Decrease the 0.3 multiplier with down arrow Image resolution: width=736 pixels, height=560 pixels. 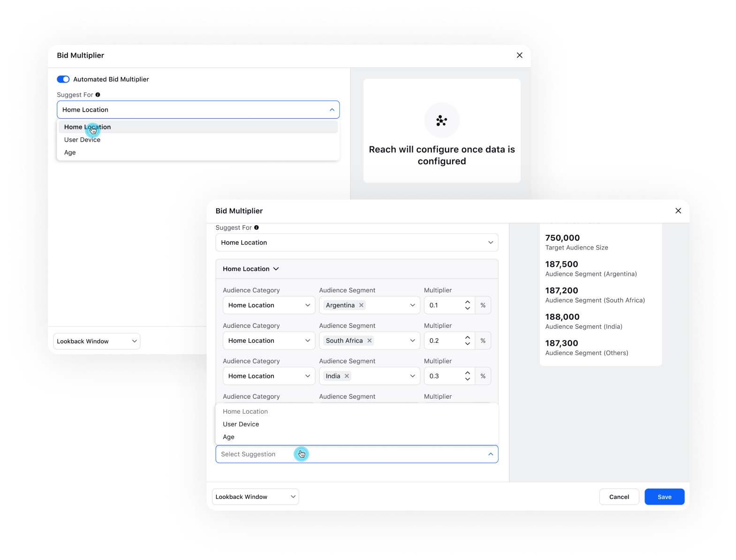click(467, 379)
